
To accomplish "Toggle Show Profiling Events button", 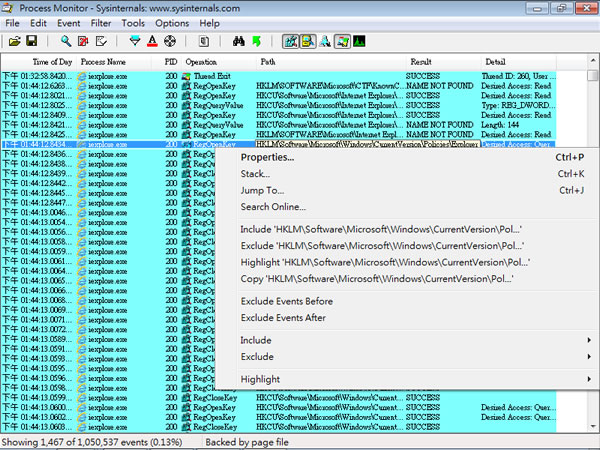I will pyautogui.click(x=359, y=41).
